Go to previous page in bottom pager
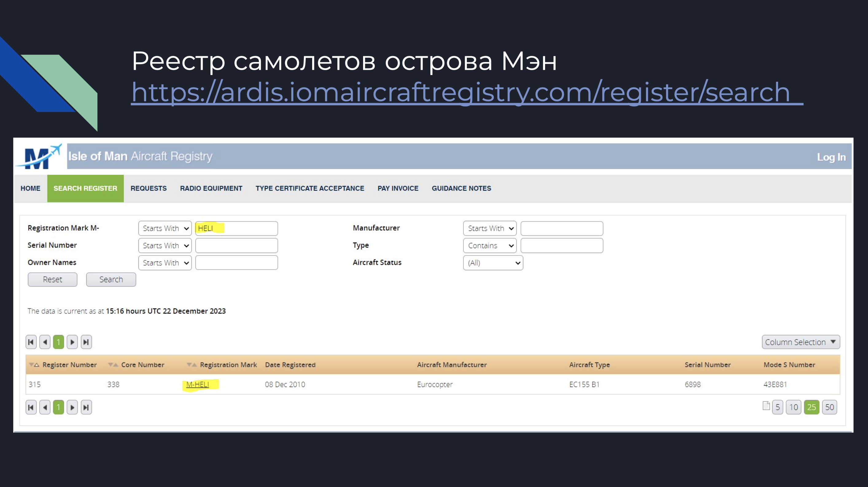 point(45,407)
